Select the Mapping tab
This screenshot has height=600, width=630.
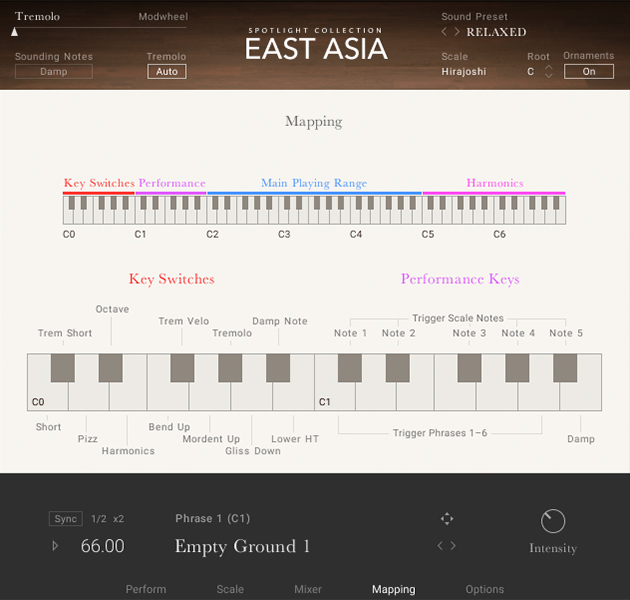(393, 589)
